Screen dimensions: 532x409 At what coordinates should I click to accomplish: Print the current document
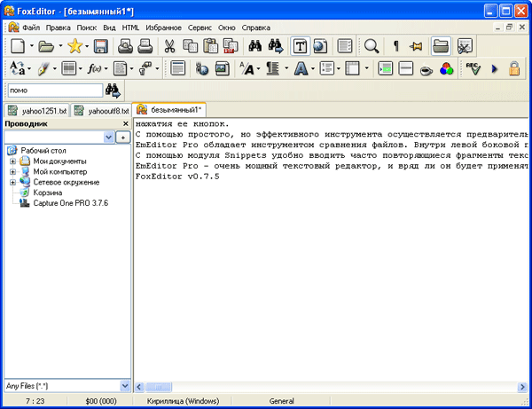(x=145, y=46)
